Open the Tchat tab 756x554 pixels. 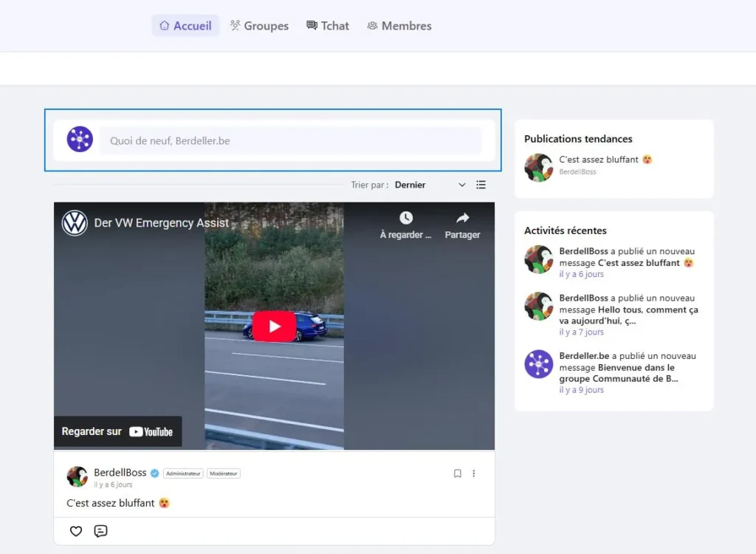(x=328, y=26)
